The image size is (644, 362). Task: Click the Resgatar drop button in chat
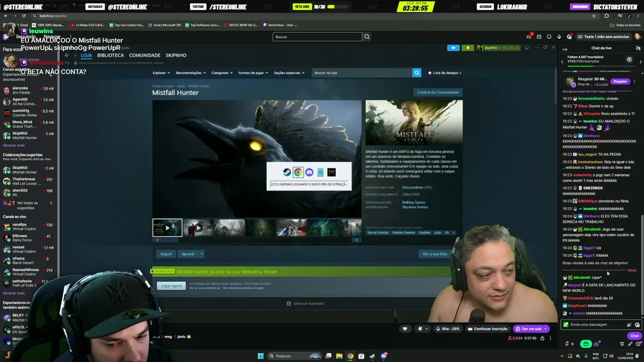tap(620, 81)
